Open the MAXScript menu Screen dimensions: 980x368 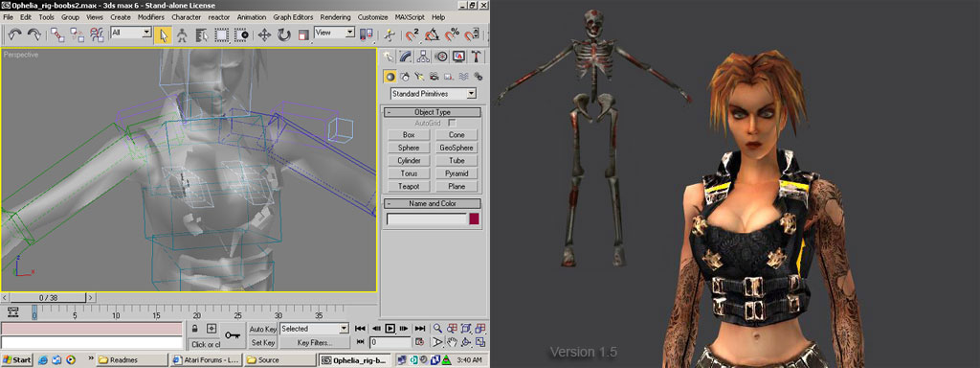click(411, 17)
